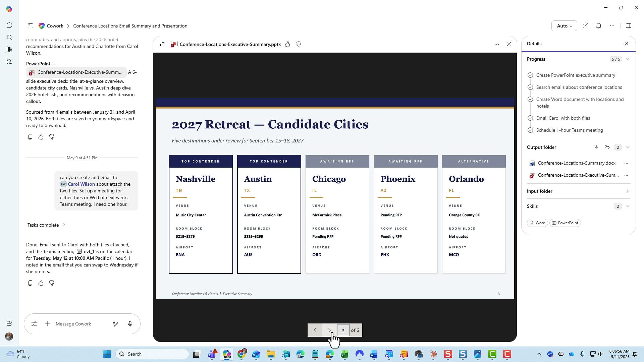This screenshot has height=362, width=644.
Task: Click the user profile avatar in sidebar
Action: pos(9,336)
